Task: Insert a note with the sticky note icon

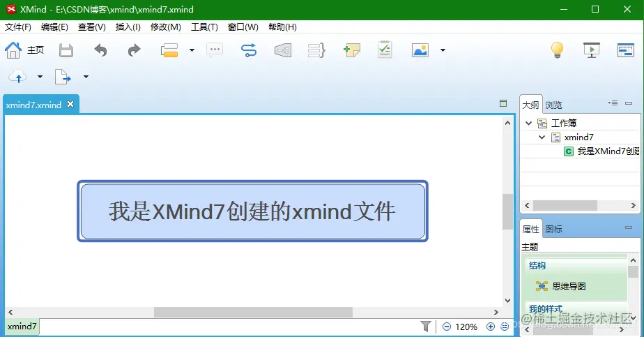Action: [x=351, y=50]
